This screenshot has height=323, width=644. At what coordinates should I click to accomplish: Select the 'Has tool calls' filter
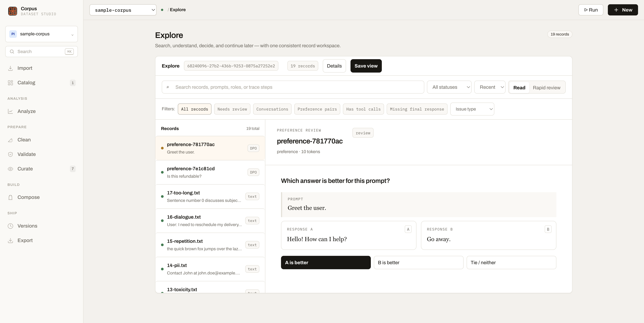tap(363, 109)
